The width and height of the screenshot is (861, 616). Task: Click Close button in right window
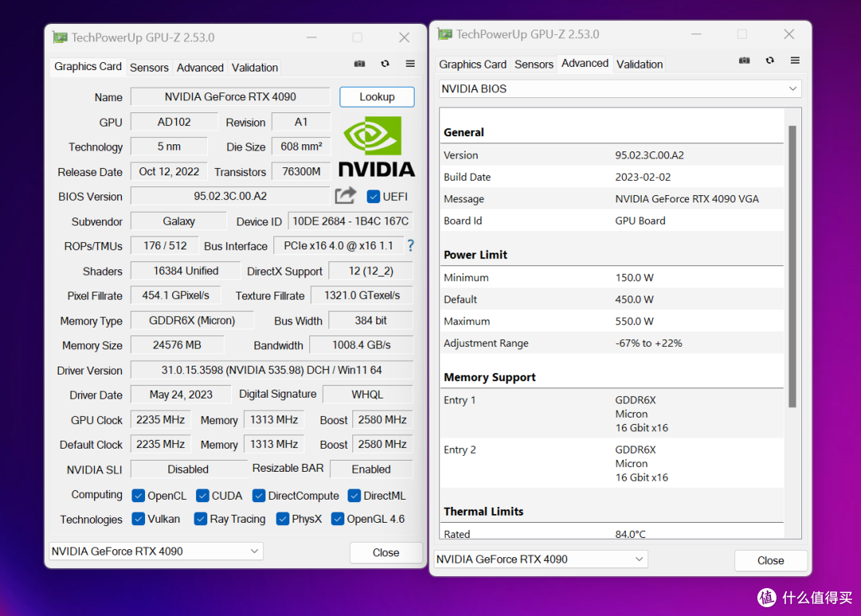pos(771,560)
